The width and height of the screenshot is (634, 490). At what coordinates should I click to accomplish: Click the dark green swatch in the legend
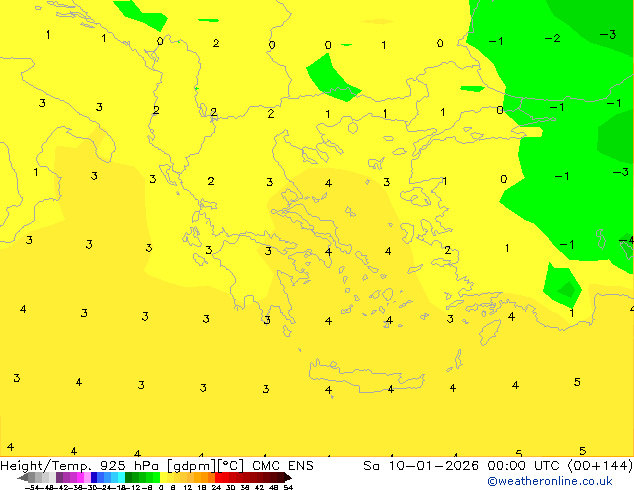(129, 477)
